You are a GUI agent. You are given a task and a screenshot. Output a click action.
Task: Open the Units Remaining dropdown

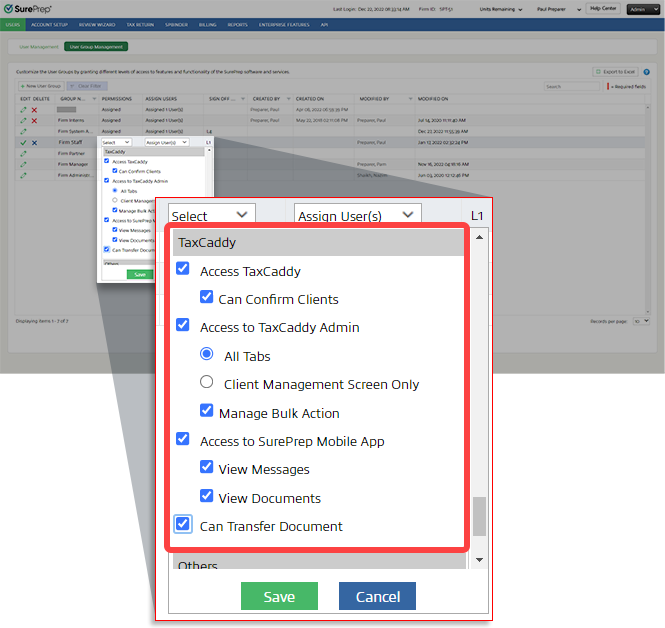click(501, 9)
